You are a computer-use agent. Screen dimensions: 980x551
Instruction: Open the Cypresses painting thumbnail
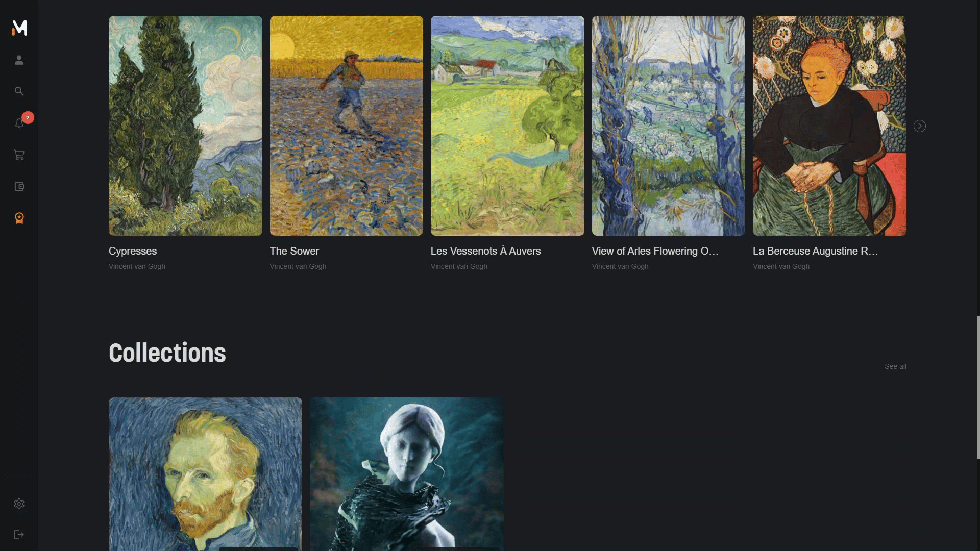(185, 126)
